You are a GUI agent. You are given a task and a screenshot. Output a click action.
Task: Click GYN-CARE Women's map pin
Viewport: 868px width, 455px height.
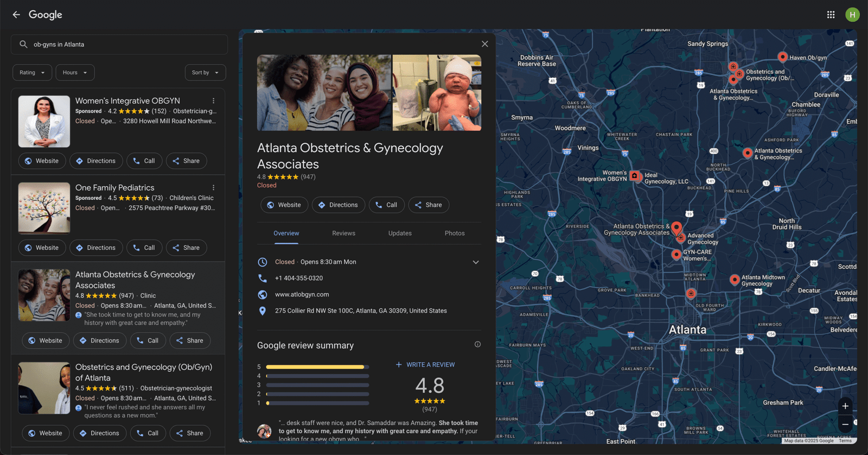point(676,254)
